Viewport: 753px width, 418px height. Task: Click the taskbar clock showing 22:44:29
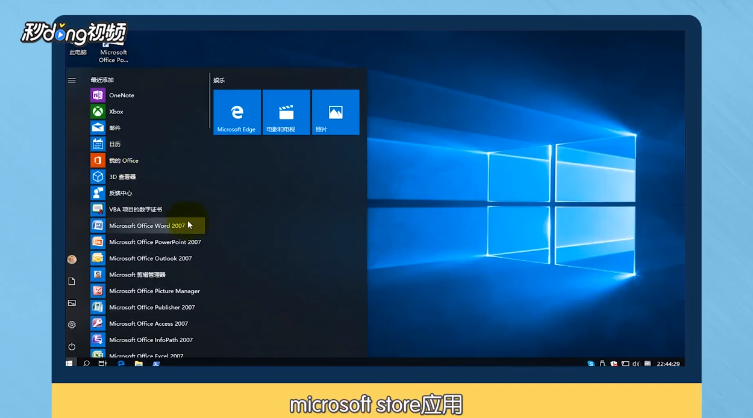pyautogui.click(x=668, y=364)
